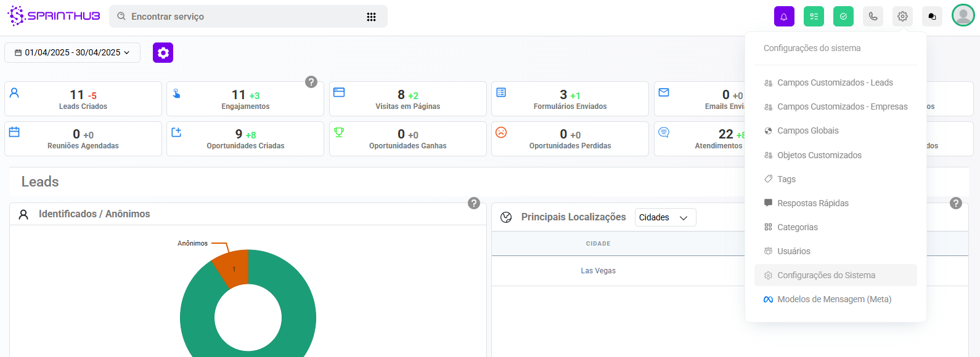This screenshot has height=357, width=980.
Task: Expand the Cidades location dropdown
Action: pyautogui.click(x=665, y=217)
